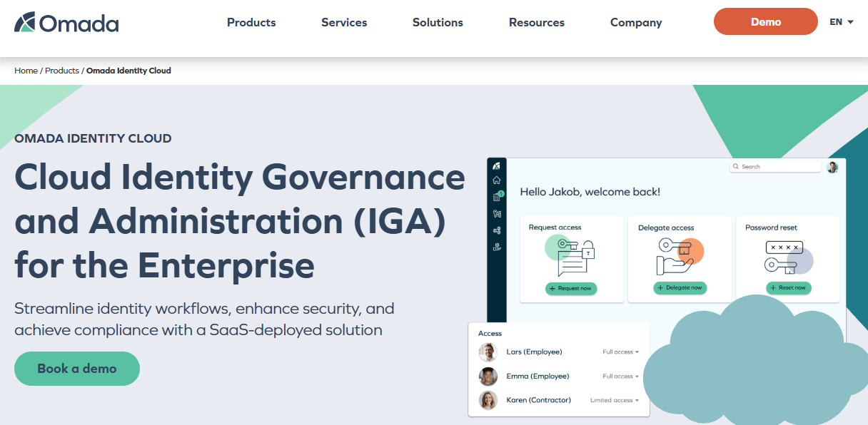Click the avatar for Karen (Contractor)
This screenshot has width=868, height=425.
click(488, 401)
